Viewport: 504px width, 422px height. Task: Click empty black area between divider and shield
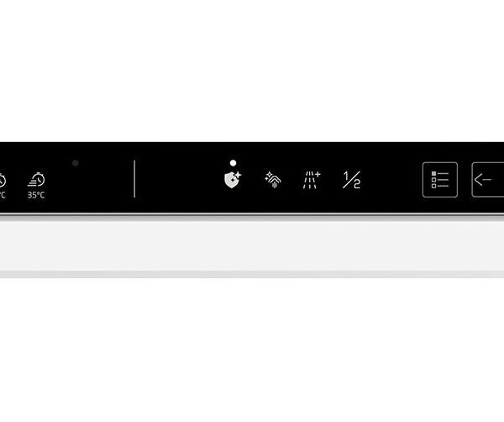tap(179, 179)
